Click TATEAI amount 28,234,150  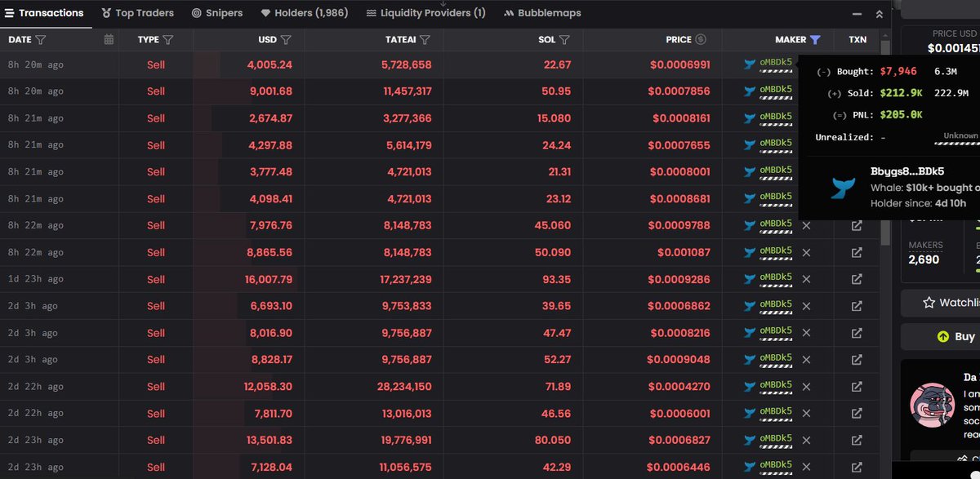(406, 387)
